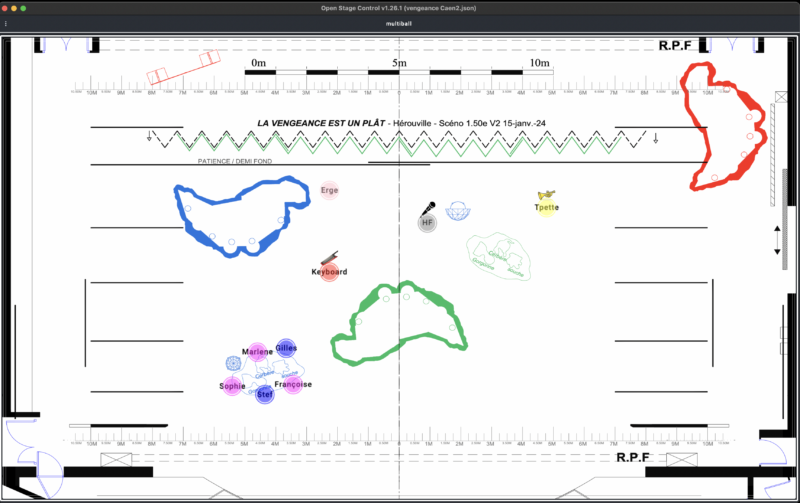Image resolution: width=800 pixels, height=503 pixels.
Task: Select the Marlene source ball
Action: [257, 352]
